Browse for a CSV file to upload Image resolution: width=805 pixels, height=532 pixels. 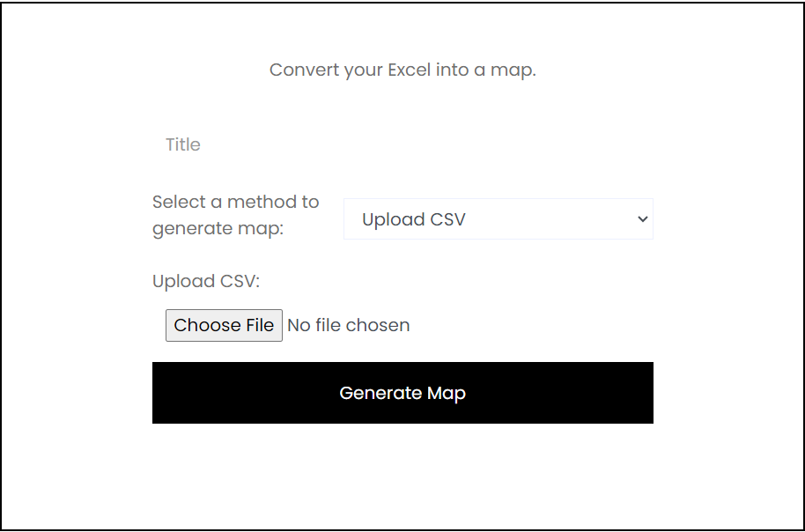(224, 325)
